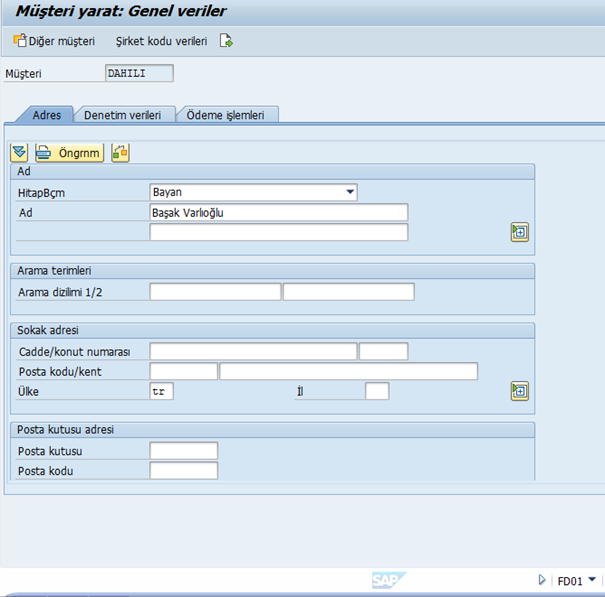605x597 pixels.
Task: Switch to the Denetim verileri tab
Action: pos(122,115)
